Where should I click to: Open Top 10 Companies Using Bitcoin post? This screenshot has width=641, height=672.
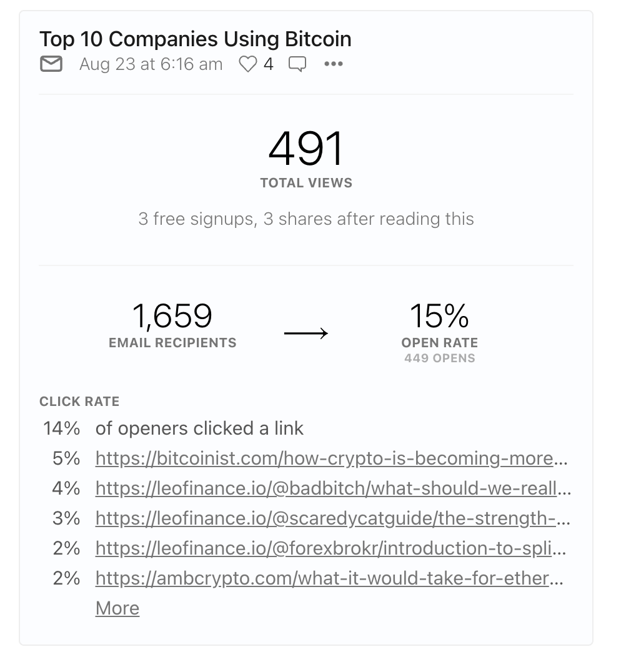196,39
